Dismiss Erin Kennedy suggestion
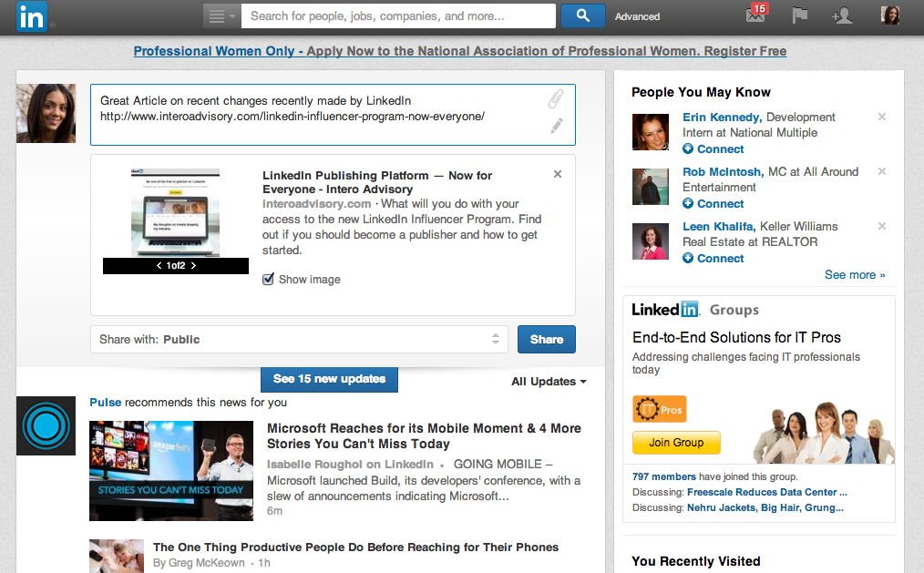The height and width of the screenshot is (573, 924). click(882, 117)
